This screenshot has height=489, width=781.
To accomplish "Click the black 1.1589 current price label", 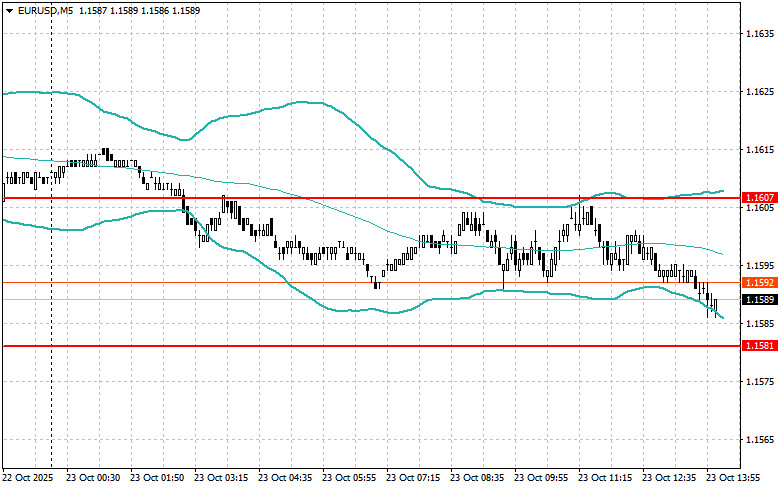I will coord(760,299).
